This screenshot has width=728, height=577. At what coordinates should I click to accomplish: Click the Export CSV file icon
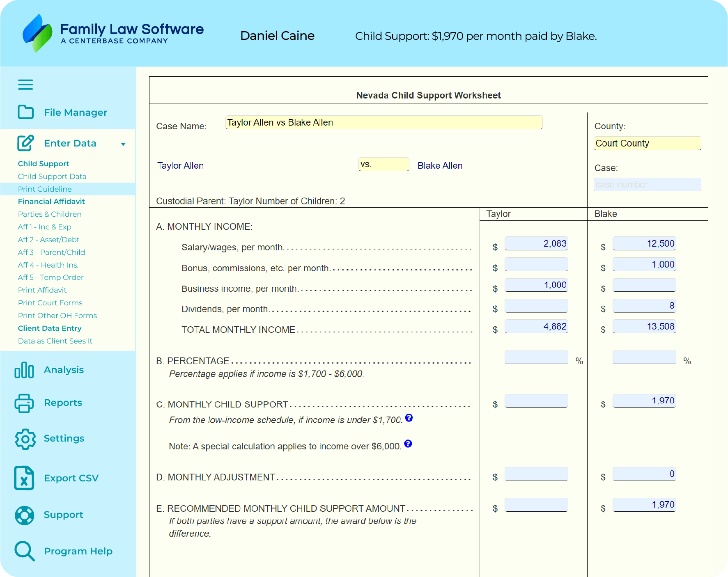pyautogui.click(x=24, y=478)
